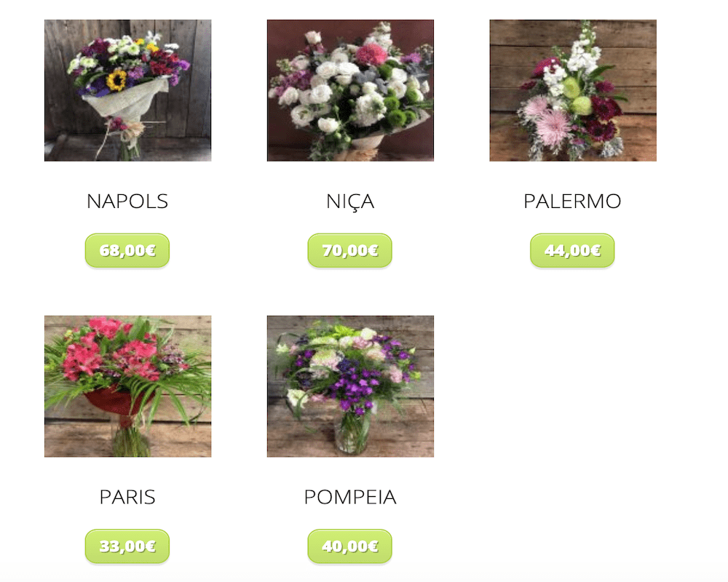Click the 70,00€ price button
The width and height of the screenshot is (728, 582).
(x=350, y=250)
